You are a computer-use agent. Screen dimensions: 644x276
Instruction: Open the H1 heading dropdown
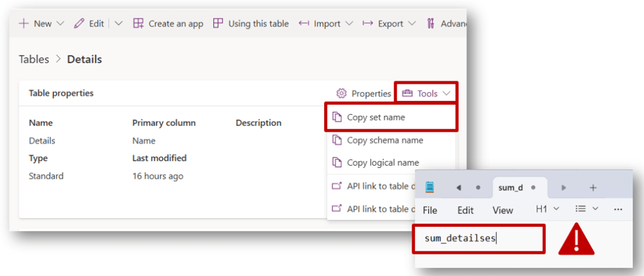(x=547, y=209)
